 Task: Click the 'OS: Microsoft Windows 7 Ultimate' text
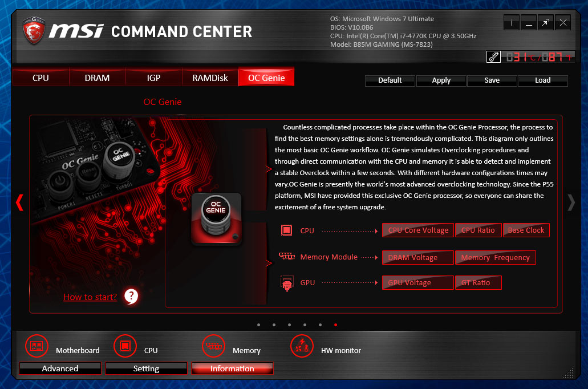(x=382, y=19)
